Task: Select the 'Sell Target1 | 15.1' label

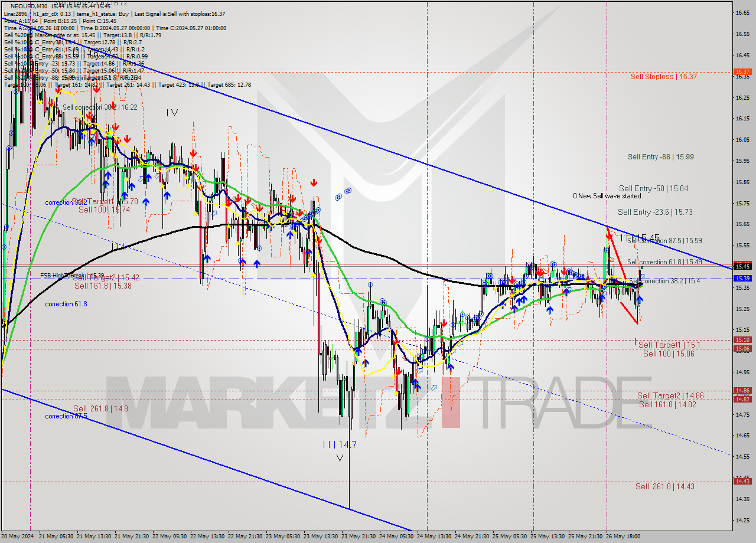Action: 669,345
